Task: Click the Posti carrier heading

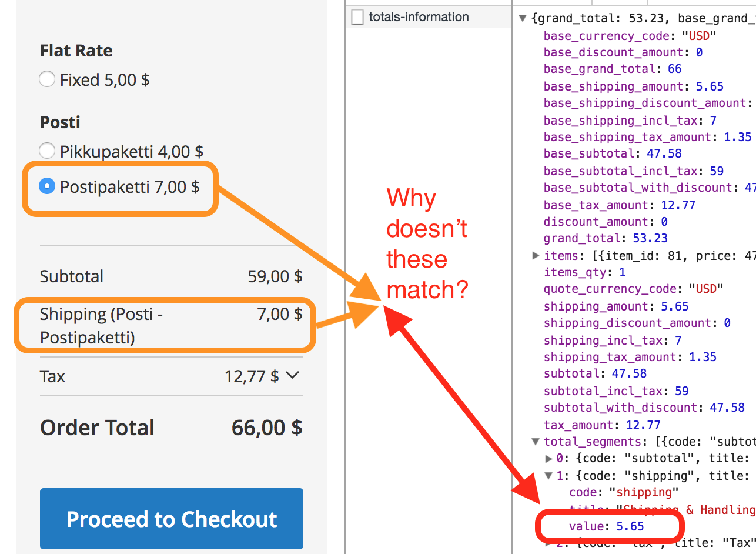Action: (60, 122)
